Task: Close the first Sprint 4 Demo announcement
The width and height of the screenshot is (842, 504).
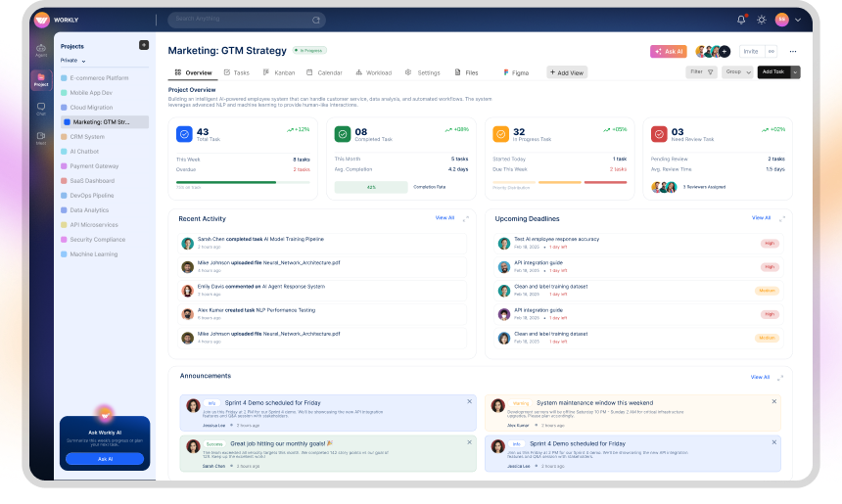Action: point(469,401)
